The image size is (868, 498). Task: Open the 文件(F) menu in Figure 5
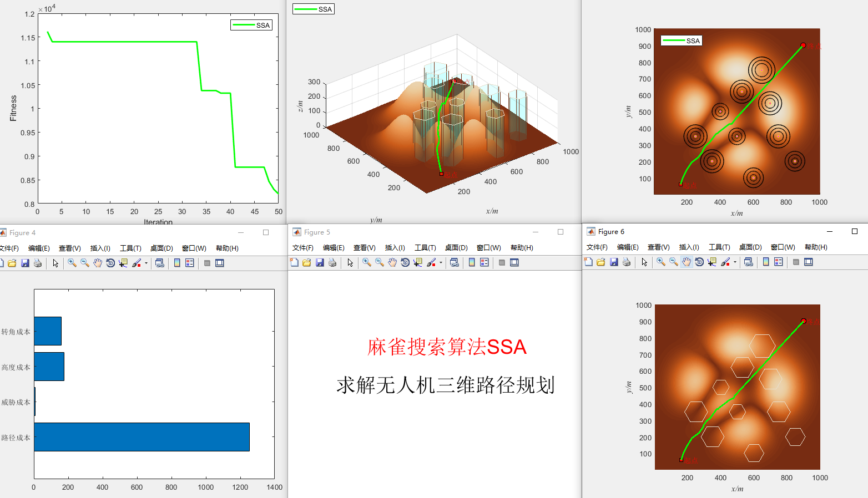(x=302, y=248)
